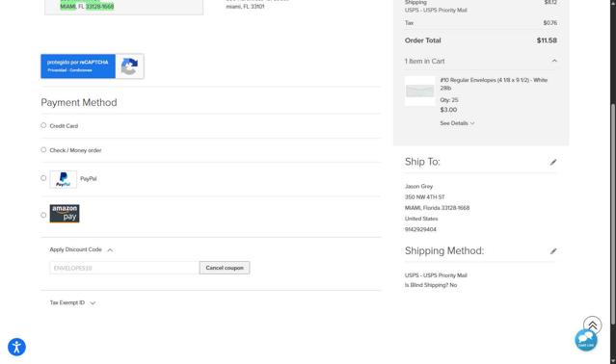Select the Credit Card payment option
616x364 pixels.
click(43, 125)
